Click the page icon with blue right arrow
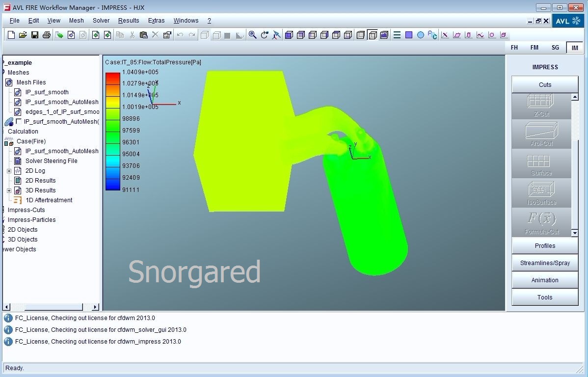 pyautogui.click(x=71, y=35)
